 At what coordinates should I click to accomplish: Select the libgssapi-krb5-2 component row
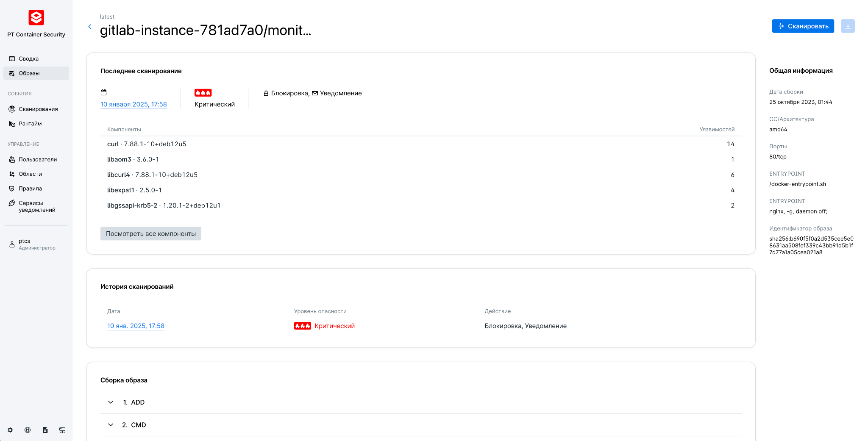click(x=421, y=205)
